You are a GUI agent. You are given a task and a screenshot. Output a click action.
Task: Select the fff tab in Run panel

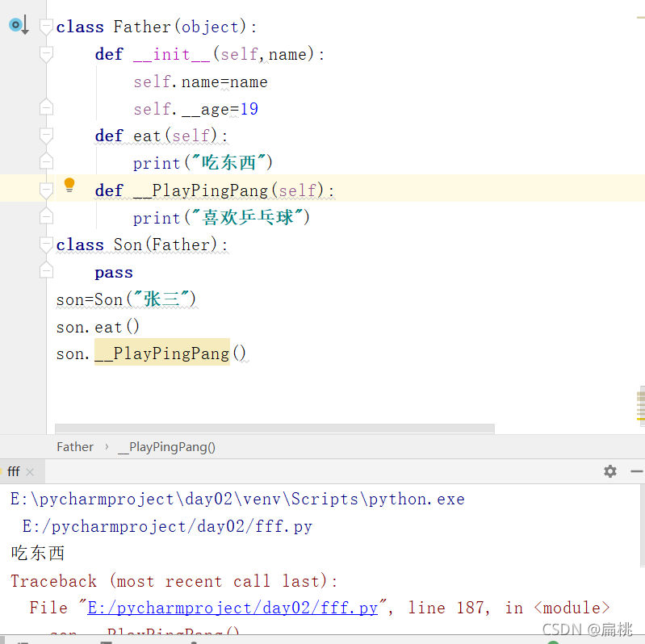click(14, 472)
